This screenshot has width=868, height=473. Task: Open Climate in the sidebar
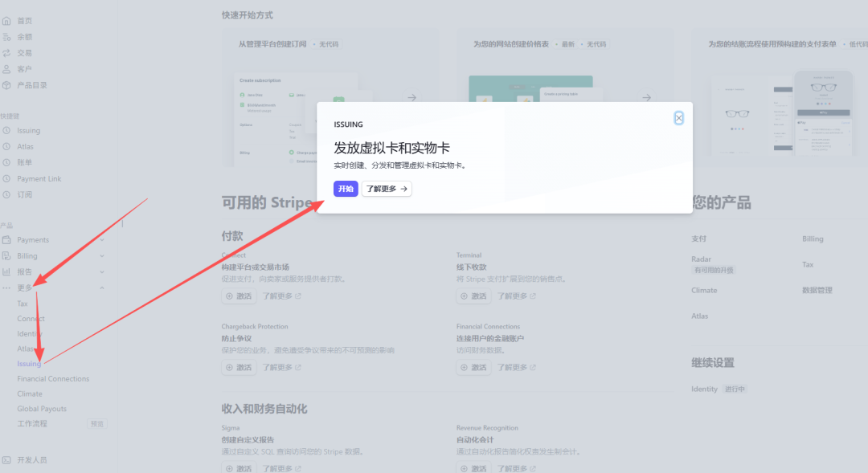(x=30, y=393)
